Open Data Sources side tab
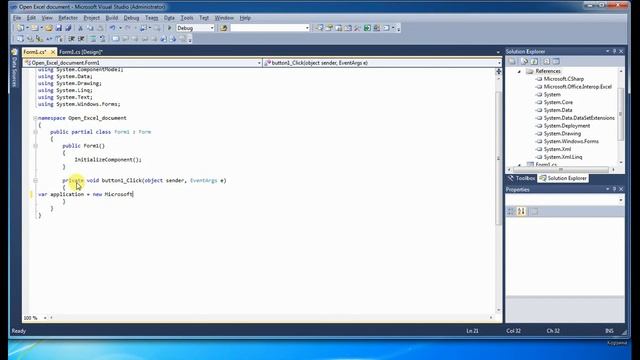This screenshot has height=360, width=640. (14, 68)
